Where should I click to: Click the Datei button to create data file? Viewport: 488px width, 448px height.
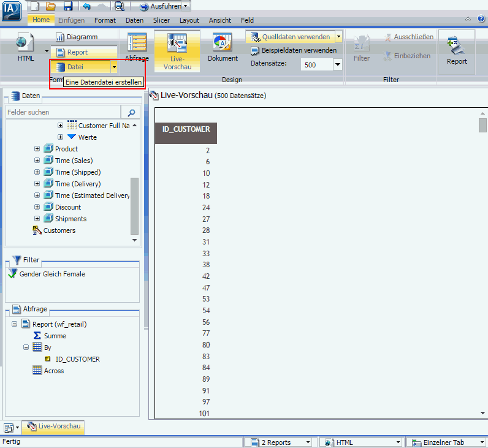(x=80, y=67)
